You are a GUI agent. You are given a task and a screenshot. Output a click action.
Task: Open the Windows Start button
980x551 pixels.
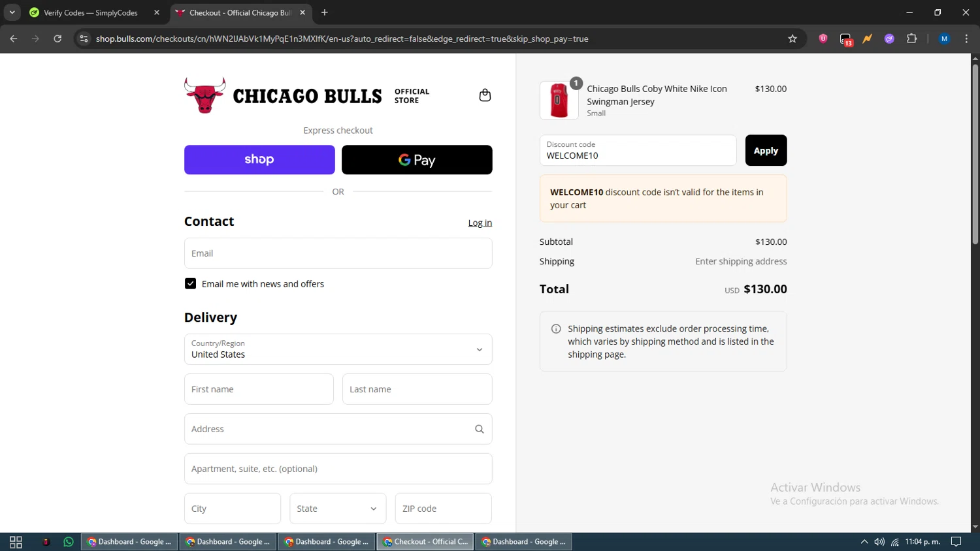pos(16,542)
